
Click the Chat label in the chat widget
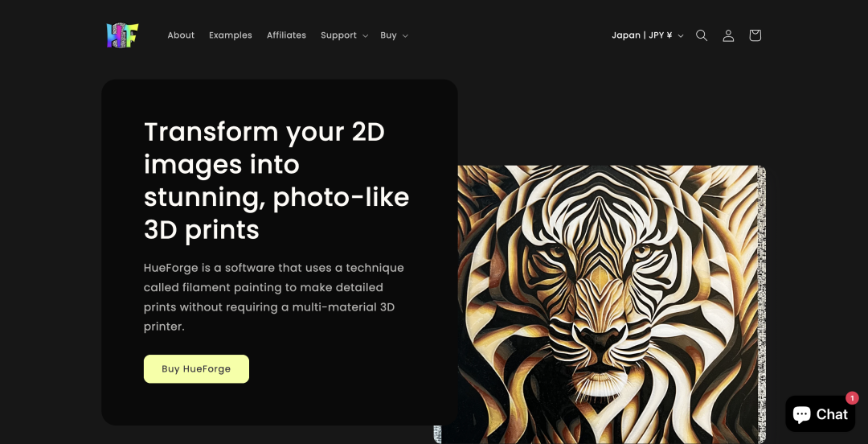(832, 414)
